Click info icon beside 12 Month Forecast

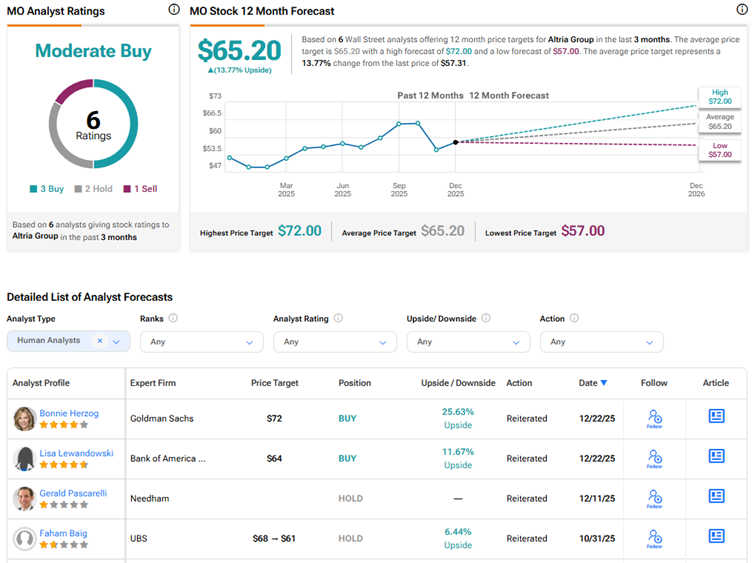741,9
